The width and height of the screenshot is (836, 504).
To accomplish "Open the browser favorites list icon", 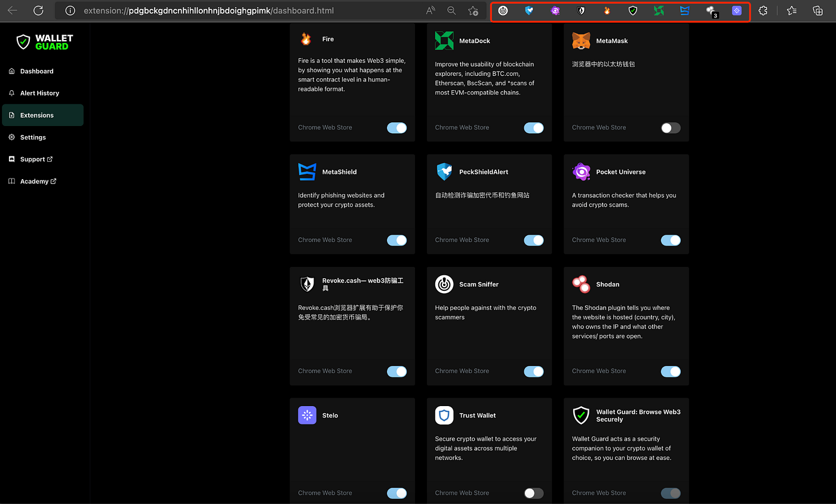I will click(x=792, y=11).
